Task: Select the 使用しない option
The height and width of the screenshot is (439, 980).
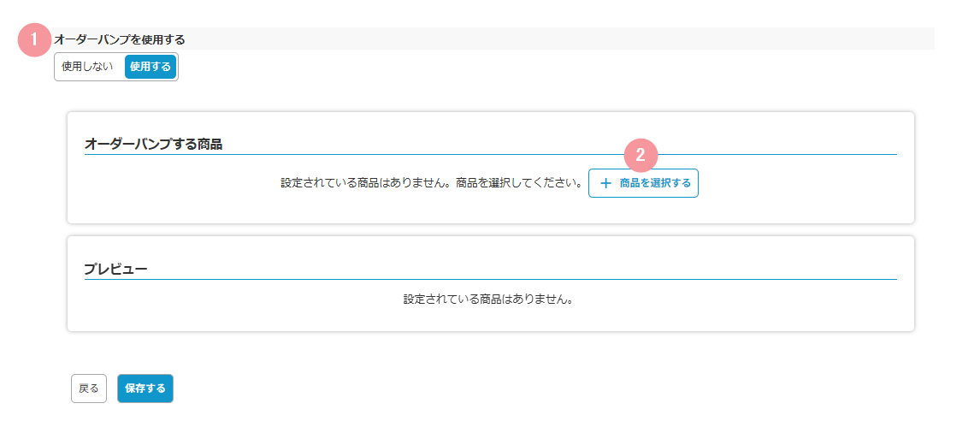Action: click(x=88, y=66)
